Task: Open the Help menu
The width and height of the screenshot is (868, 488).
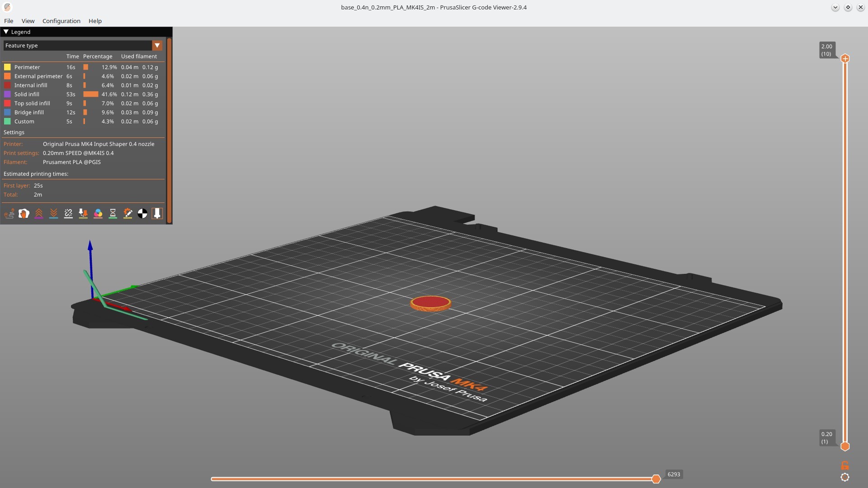Action: 95,21
